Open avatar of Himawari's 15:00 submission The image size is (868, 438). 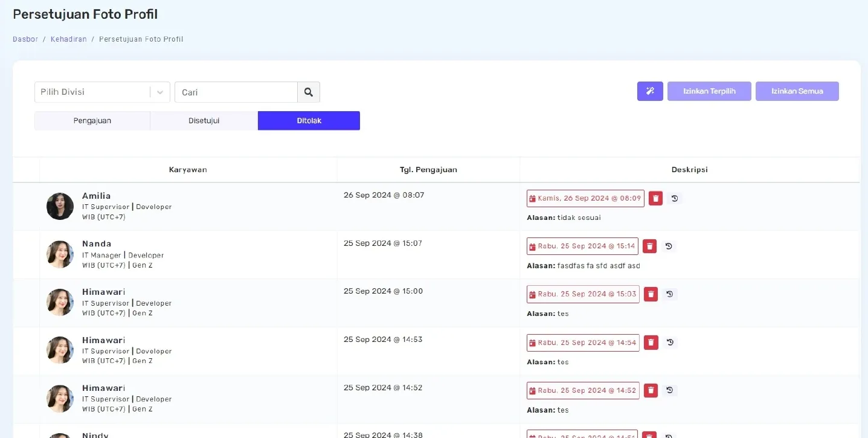click(x=60, y=302)
